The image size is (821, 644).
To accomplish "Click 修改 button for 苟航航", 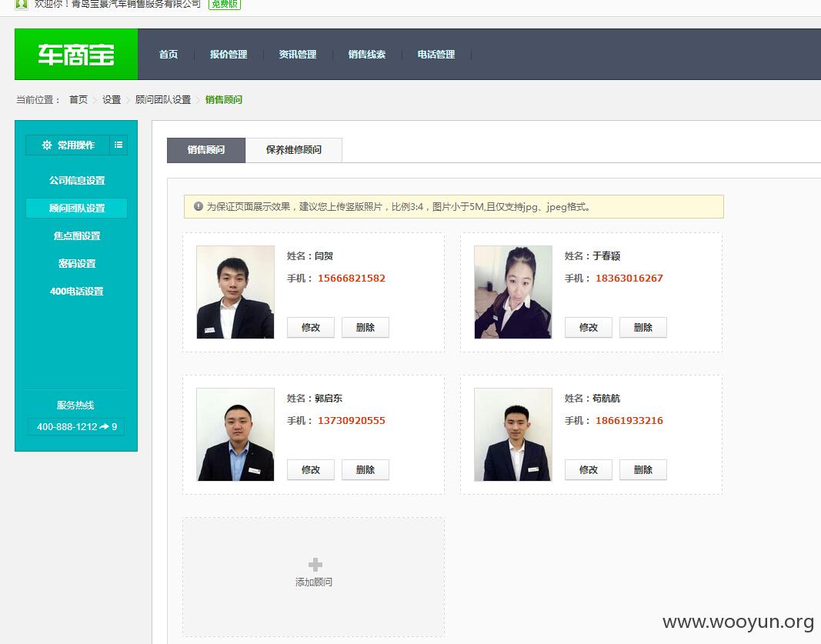I will coord(589,469).
